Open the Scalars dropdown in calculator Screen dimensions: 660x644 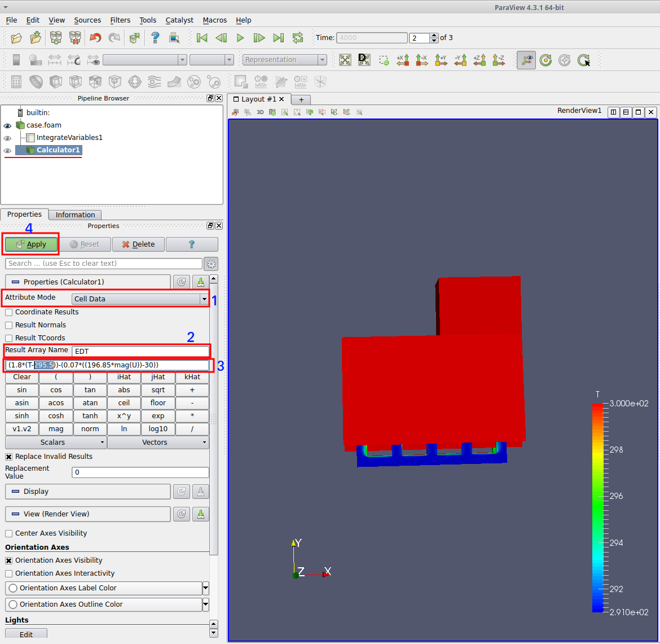pos(56,443)
